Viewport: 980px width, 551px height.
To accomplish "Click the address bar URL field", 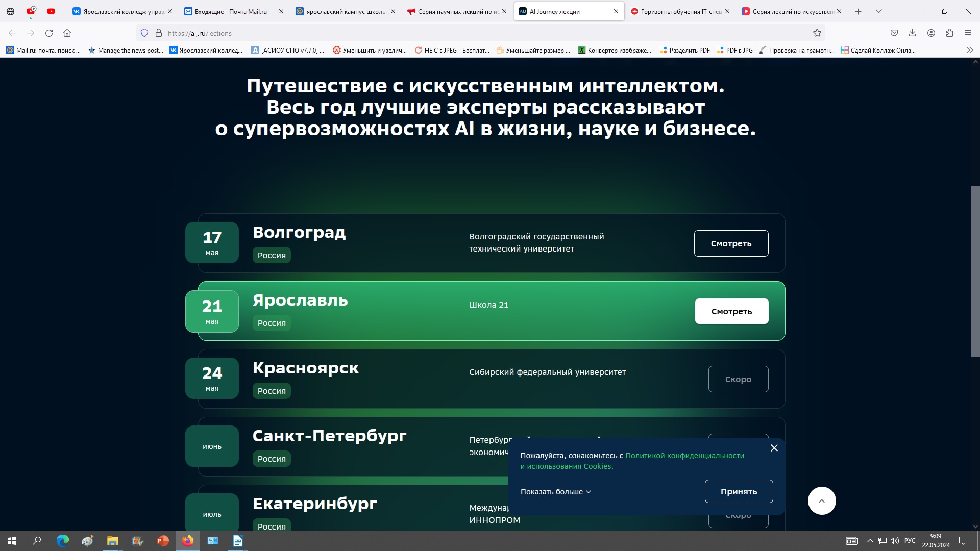I will [459, 33].
